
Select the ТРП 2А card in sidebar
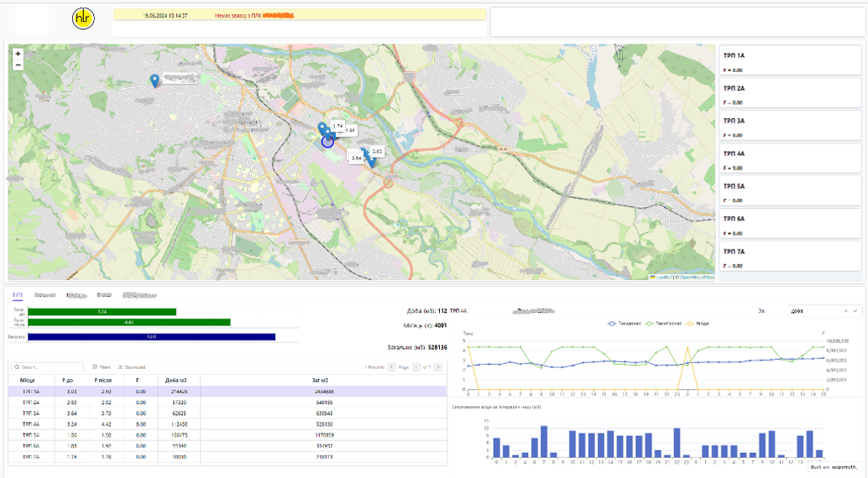click(790, 94)
